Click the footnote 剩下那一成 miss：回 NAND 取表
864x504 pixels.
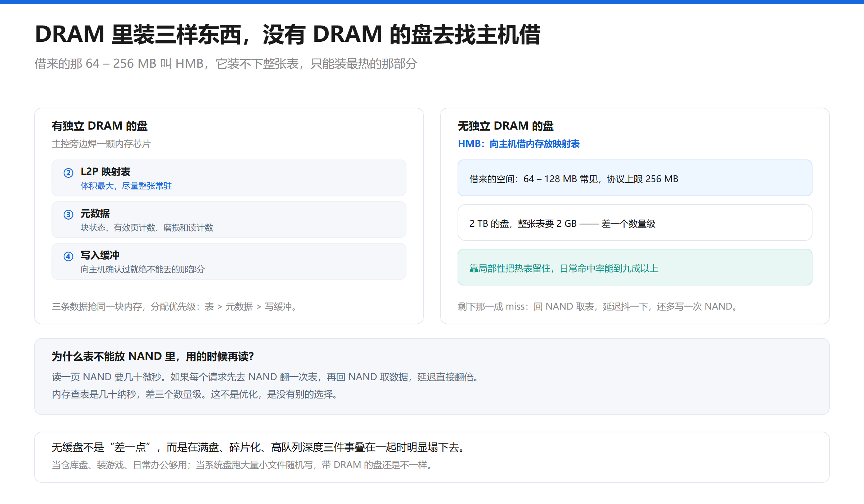point(598,306)
